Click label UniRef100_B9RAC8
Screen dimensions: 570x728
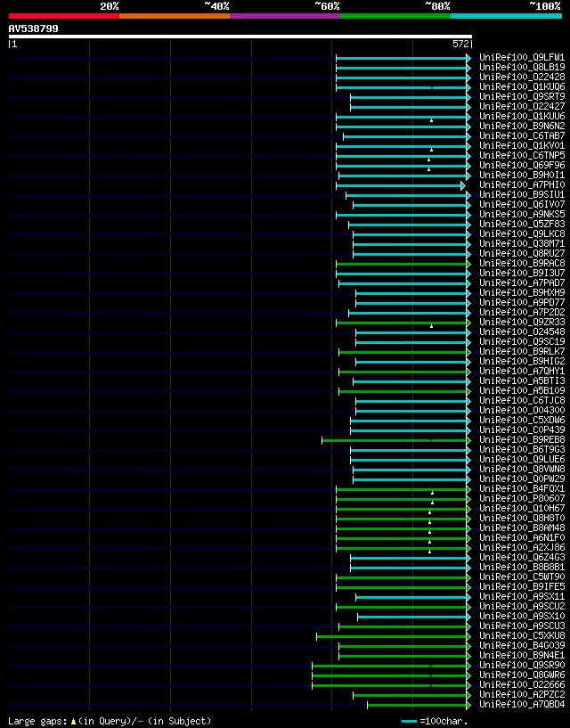tap(522, 263)
